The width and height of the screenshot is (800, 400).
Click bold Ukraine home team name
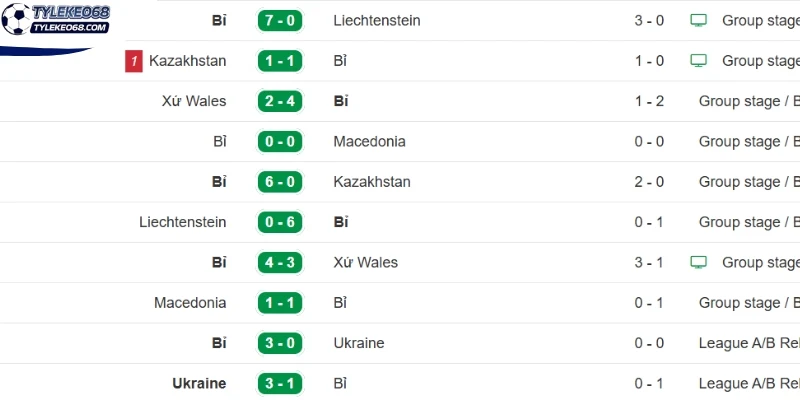tap(199, 383)
